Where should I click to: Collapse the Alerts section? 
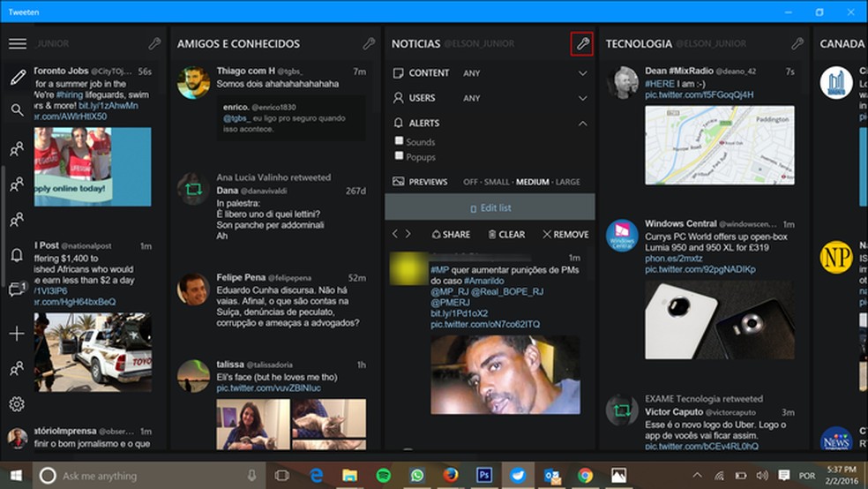[x=582, y=124]
